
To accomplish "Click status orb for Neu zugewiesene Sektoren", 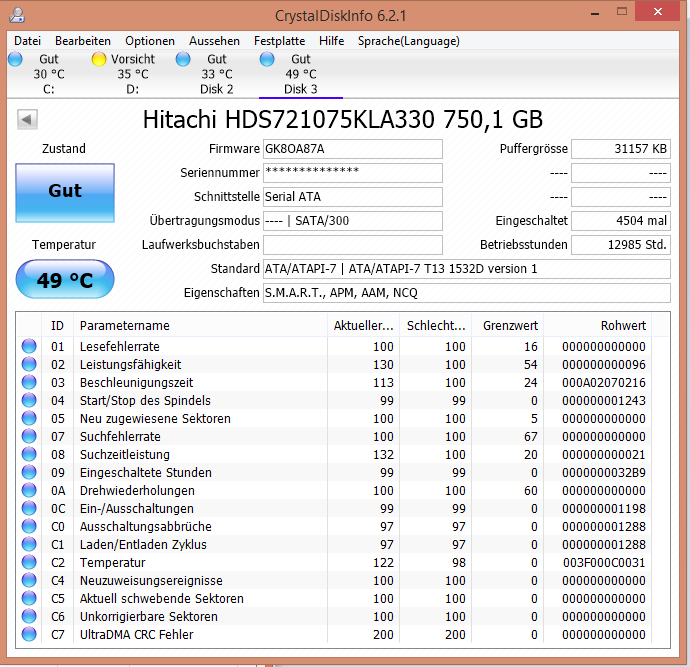I will [29, 418].
